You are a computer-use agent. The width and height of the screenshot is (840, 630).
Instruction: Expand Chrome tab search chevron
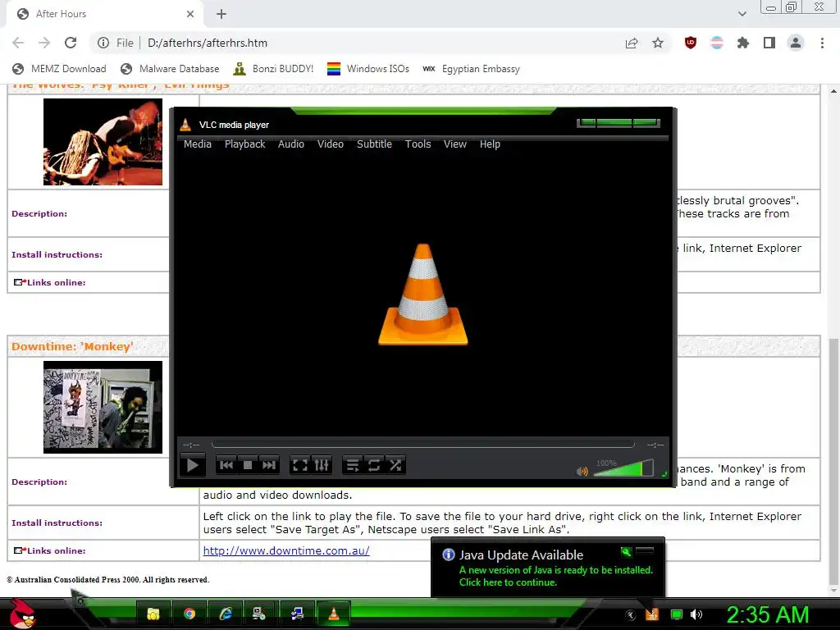742,14
